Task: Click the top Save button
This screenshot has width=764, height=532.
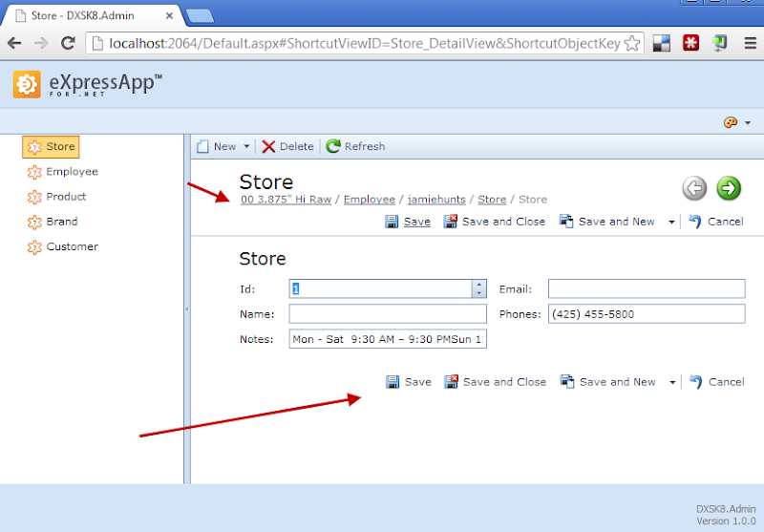Action: pos(408,222)
